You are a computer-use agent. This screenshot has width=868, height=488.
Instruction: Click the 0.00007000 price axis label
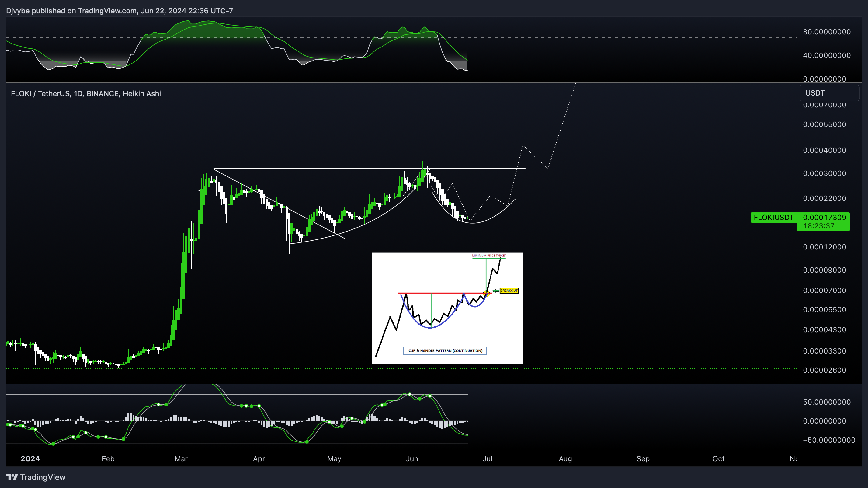(x=825, y=291)
